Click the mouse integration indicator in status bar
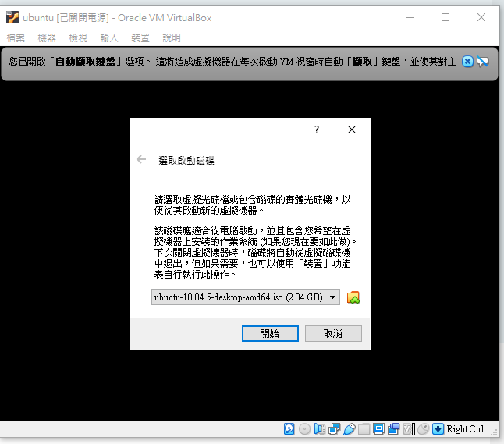Viewport: 504px width, 444px height. click(424, 429)
